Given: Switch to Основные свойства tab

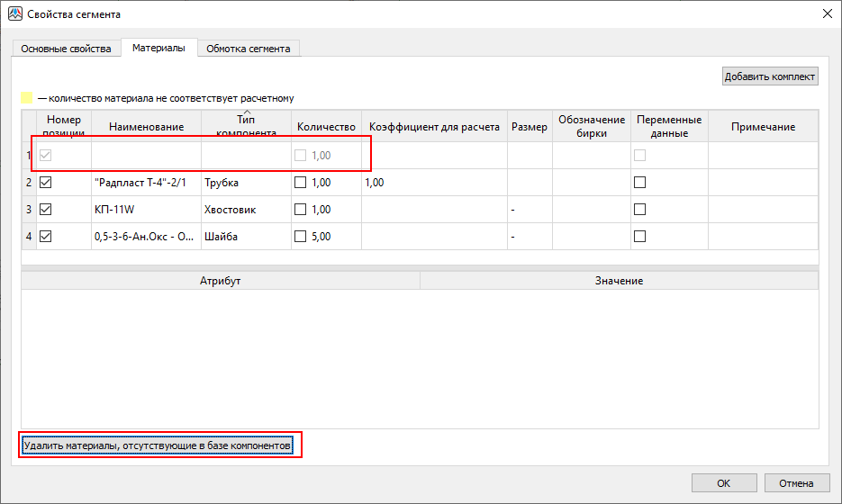Looking at the screenshot, I should 66,49.
